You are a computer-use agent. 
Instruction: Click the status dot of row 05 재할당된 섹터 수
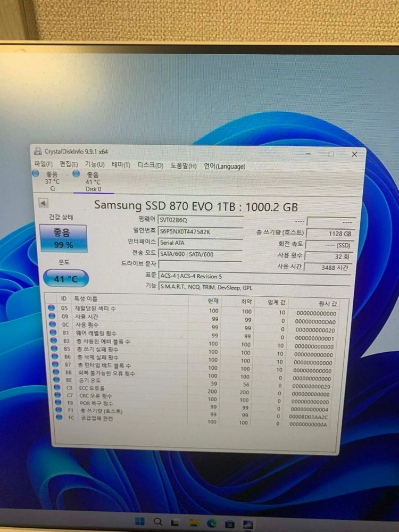tap(51, 307)
